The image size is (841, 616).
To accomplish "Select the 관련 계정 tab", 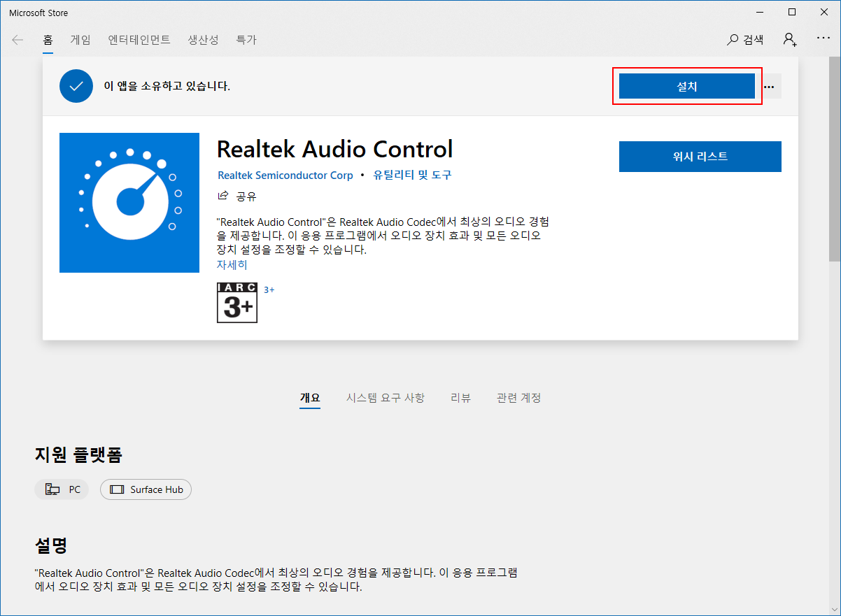I will (518, 398).
